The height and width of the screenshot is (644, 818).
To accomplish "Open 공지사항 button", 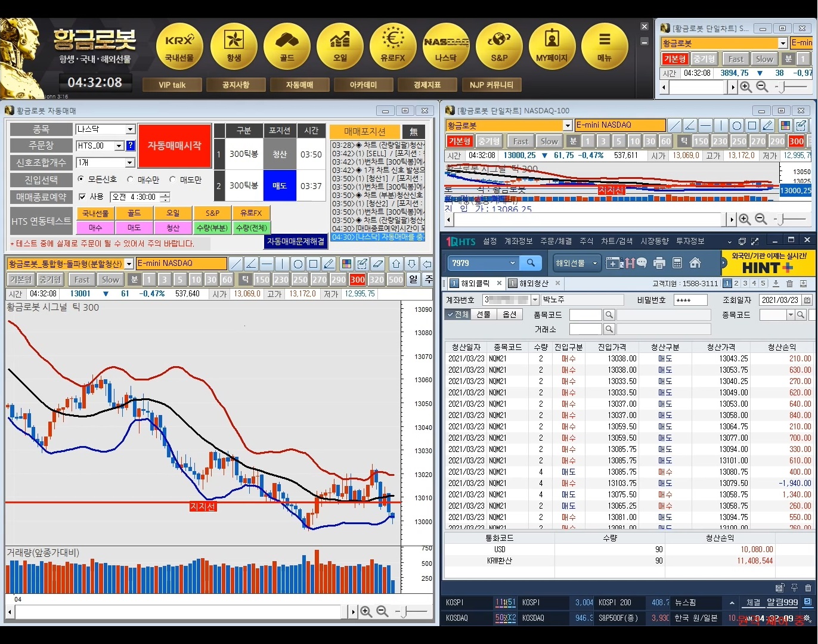I will 236,85.
